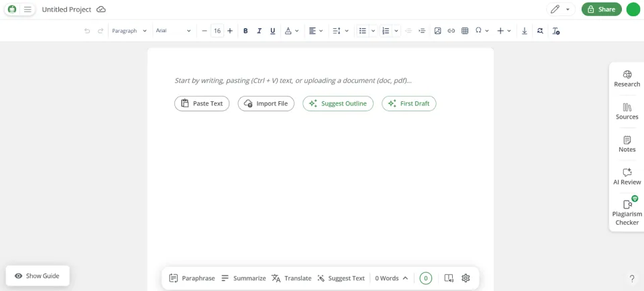Screen dimensions: 644x291
Task: Click the help question mark icon
Action: tap(632, 279)
